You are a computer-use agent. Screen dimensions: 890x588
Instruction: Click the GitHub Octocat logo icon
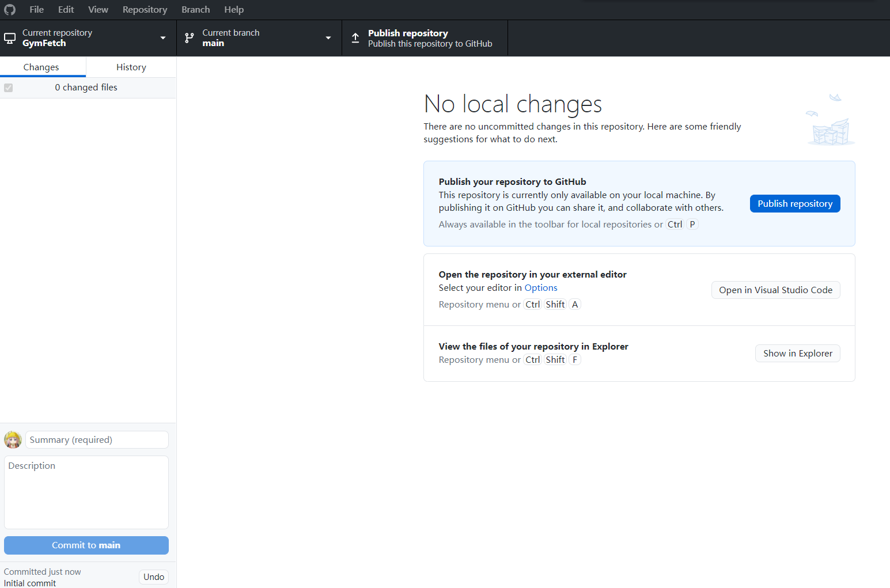click(10, 10)
